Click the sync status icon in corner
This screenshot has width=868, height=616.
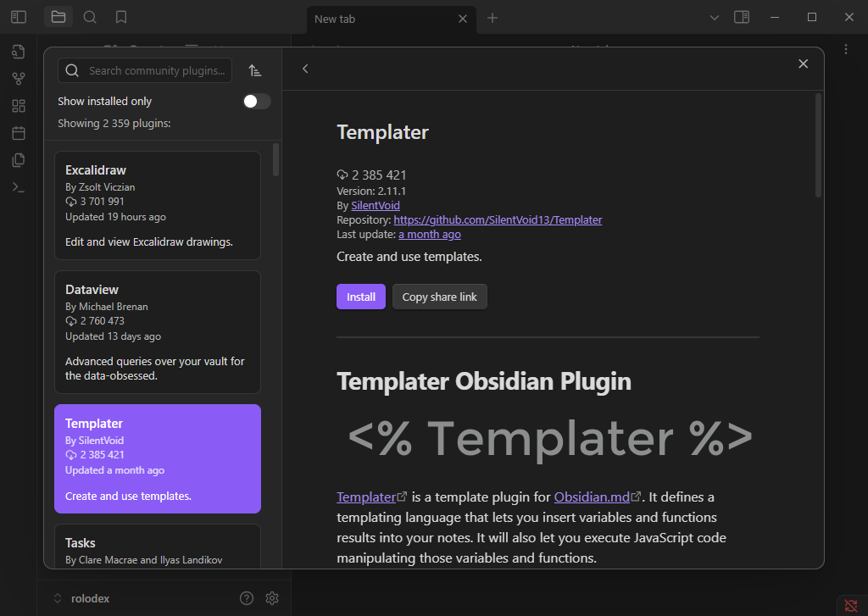(851, 606)
